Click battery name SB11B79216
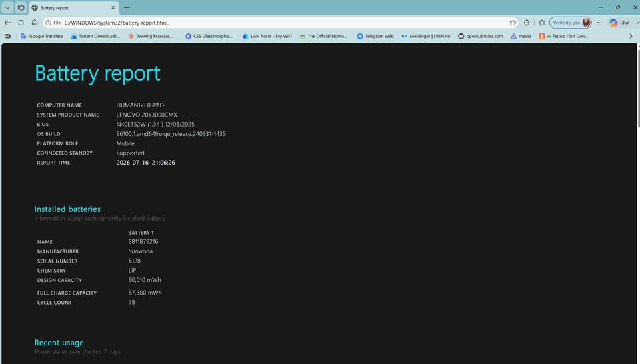640x364 pixels. pos(143,241)
